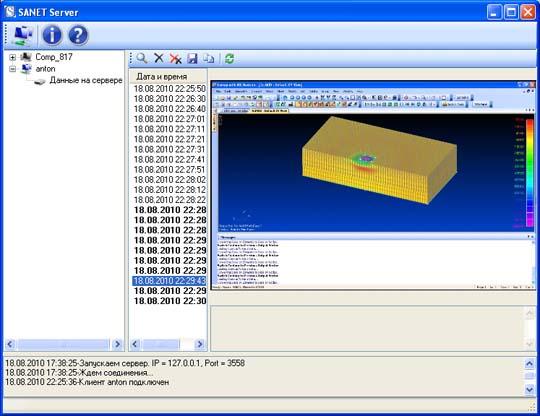Minimize the SANET Server window
Viewport: 540px width, 416px height.
click(494, 12)
